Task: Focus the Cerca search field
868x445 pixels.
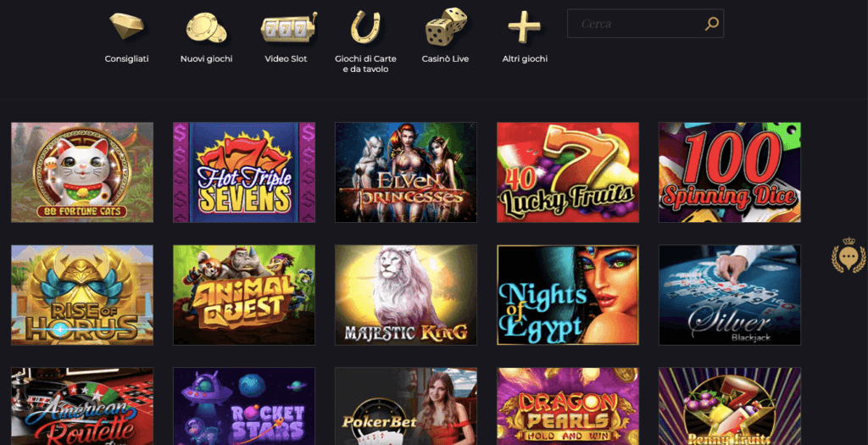Action: 645,23
